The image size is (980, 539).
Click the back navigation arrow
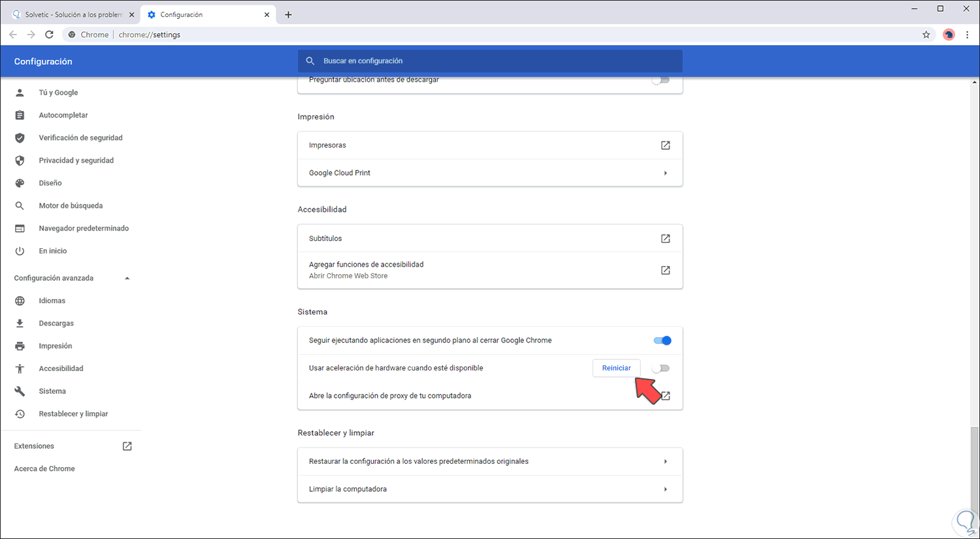pos(13,35)
